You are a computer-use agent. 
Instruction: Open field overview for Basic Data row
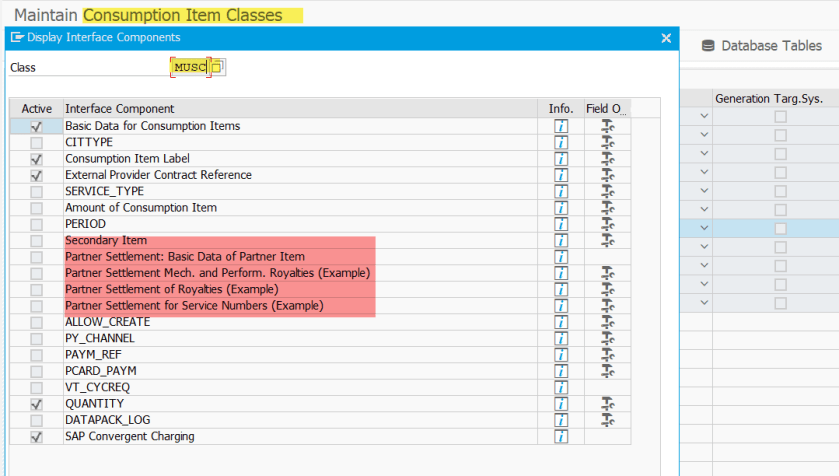(607, 126)
